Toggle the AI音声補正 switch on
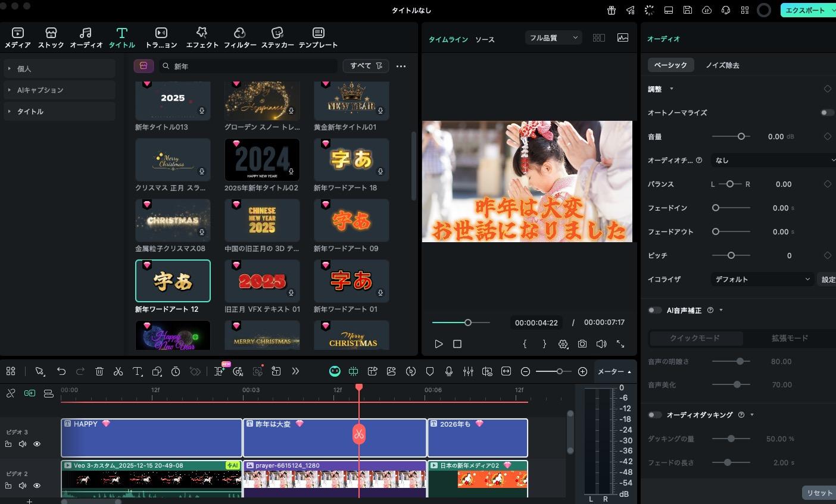 coord(655,310)
